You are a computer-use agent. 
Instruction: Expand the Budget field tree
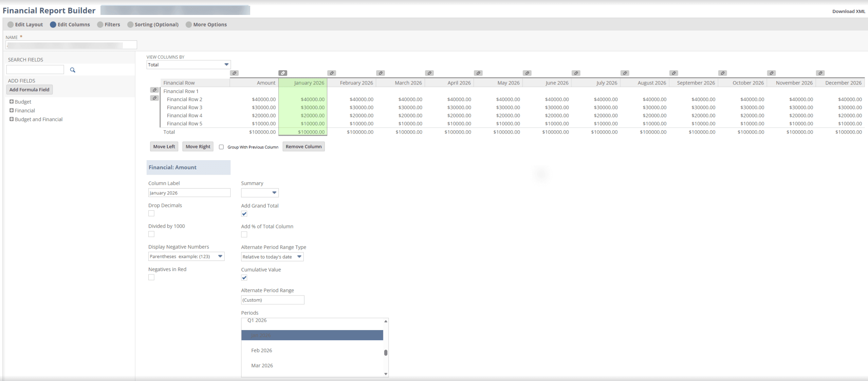tap(12, 101)
